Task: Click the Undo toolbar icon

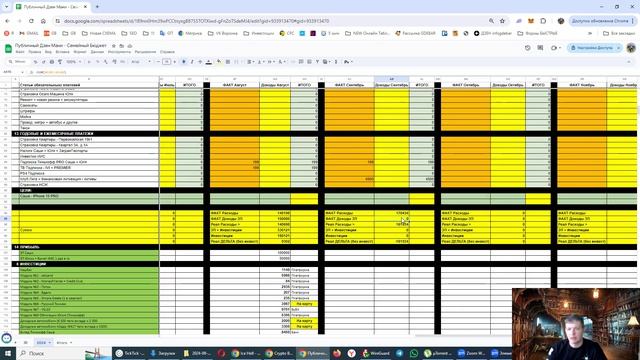Action: (36, 62)
